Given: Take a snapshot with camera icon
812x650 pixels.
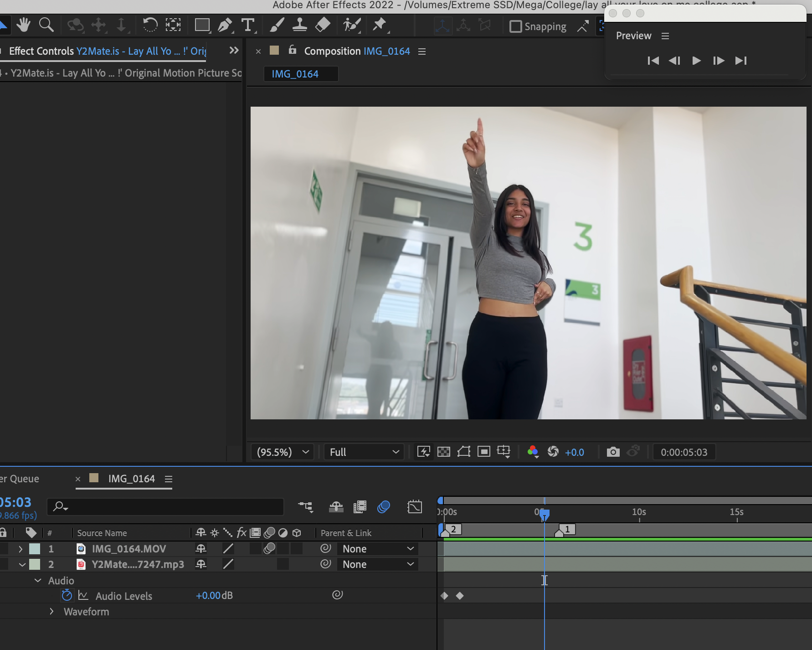Looking at the screenshot, I should [x=613, y=452].
